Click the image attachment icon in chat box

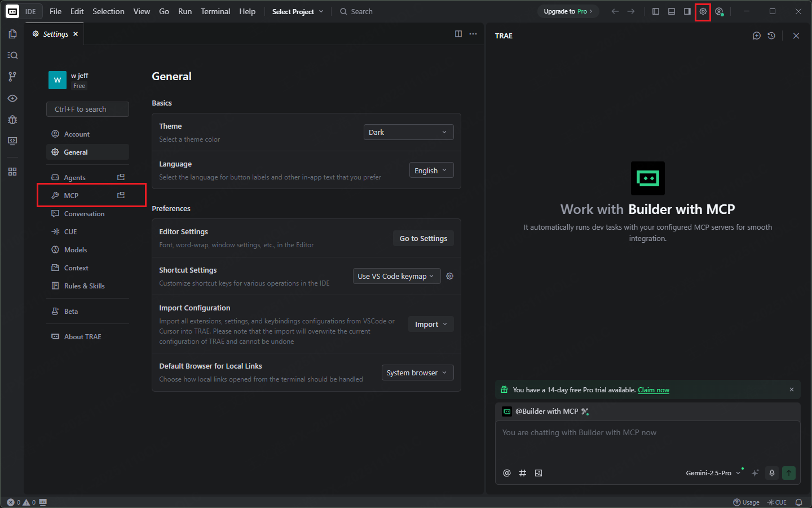click(539, 473)
